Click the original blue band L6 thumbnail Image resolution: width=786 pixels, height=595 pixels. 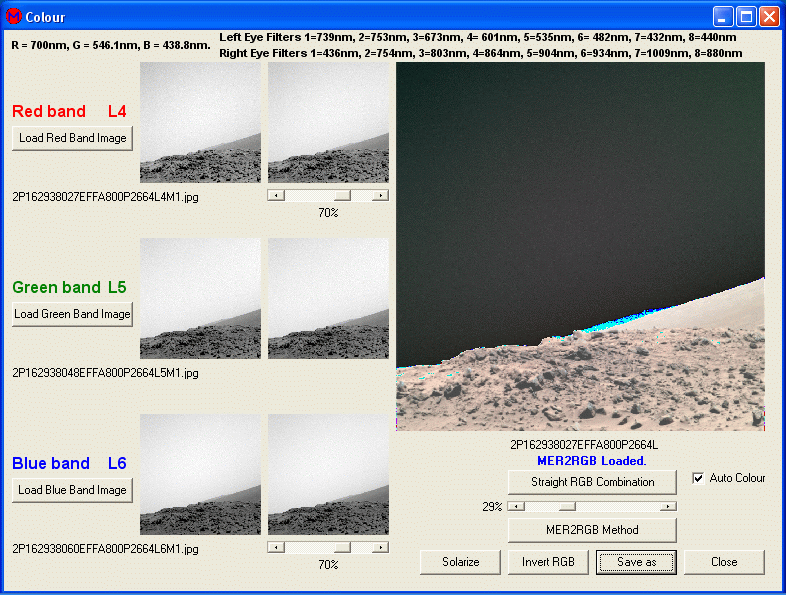[x=201, y=475]
